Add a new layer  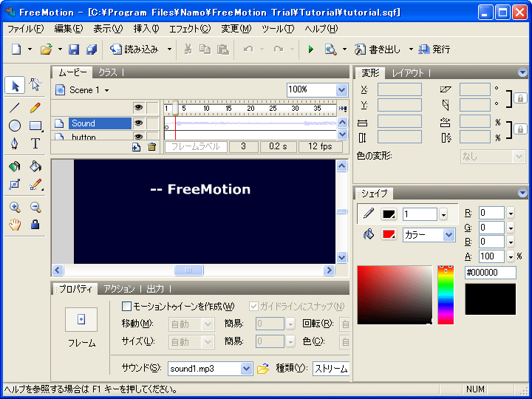click(x=136, y=147)
